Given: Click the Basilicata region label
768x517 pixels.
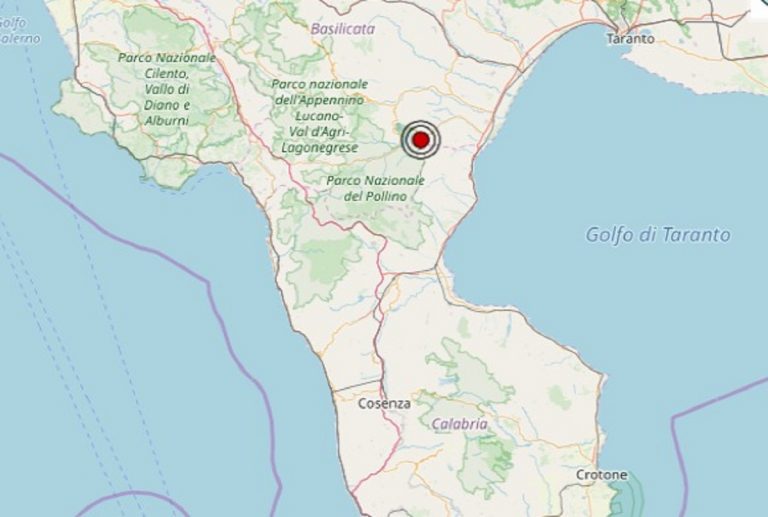Looking at the screenshot, I should tap(343, 29).
